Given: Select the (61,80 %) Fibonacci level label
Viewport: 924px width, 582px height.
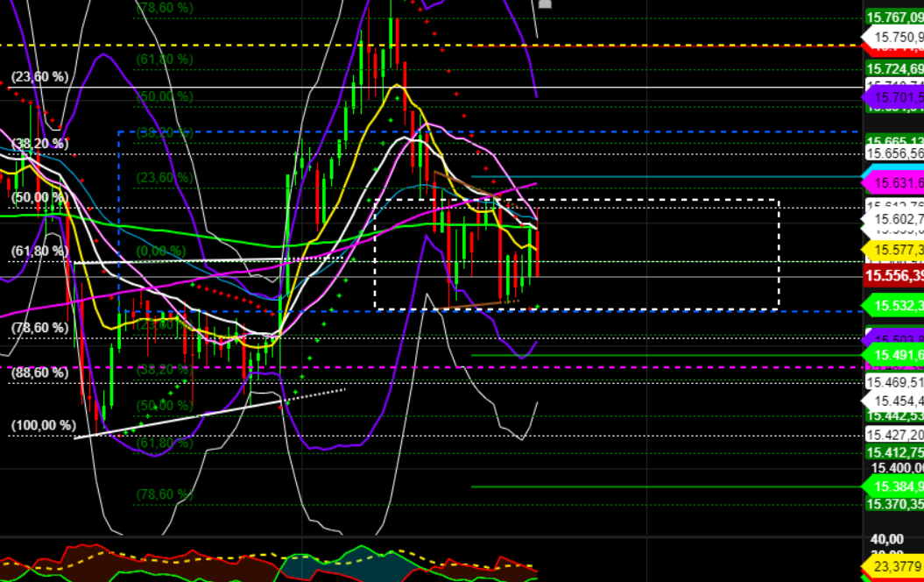Looking at the screenshot, I should coord(39,251).
